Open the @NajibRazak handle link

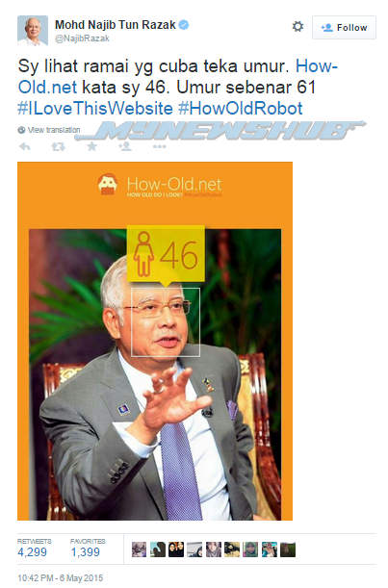point(82,38)
